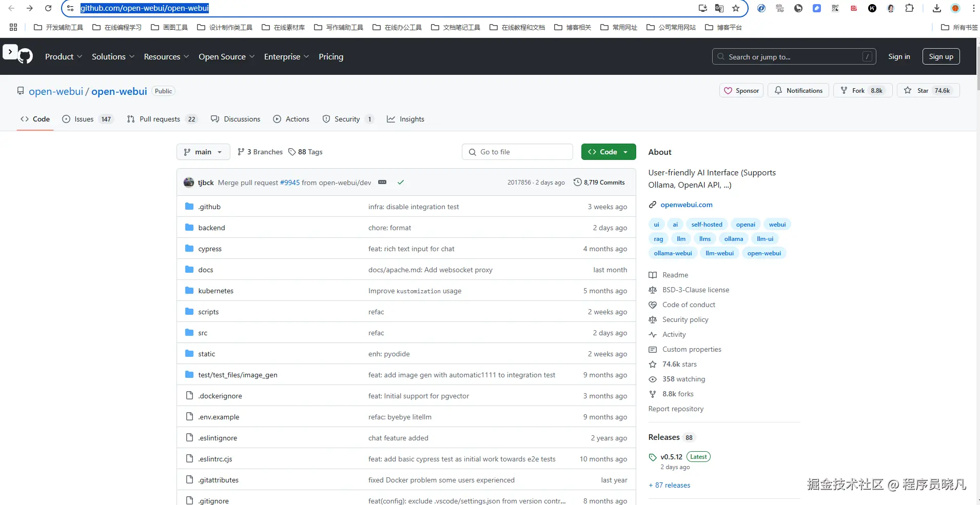The height and width of the screenshot is (505, 980).
Task: Expand the Resources menu
Action: point(166,56)
